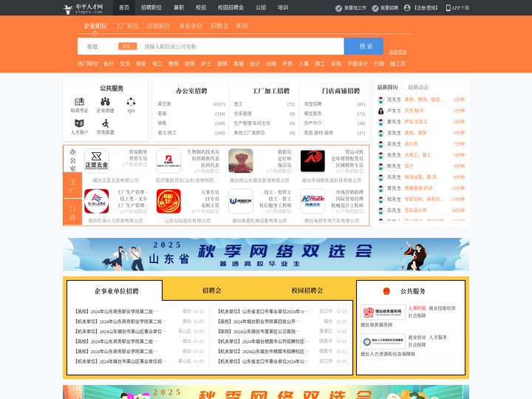532x399 pixels.
Task: Open 首页 in top navigation
Action: [x=124, y=7]
